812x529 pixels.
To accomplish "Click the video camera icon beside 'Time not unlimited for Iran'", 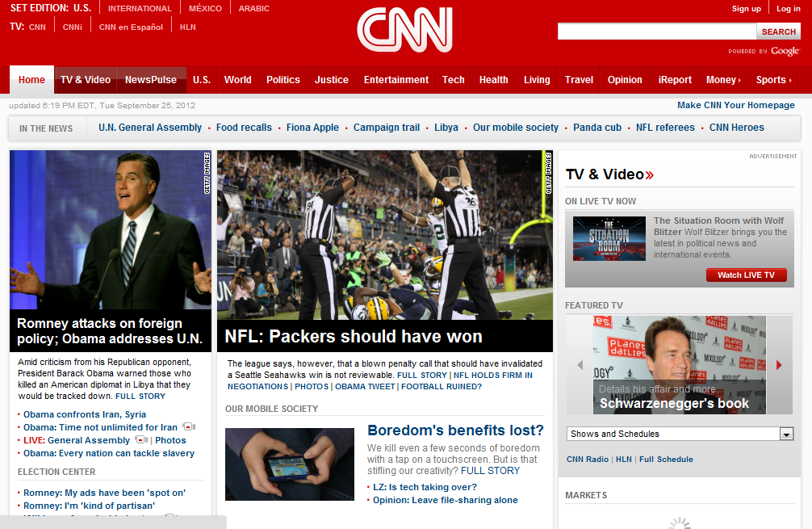I will 189,427.
